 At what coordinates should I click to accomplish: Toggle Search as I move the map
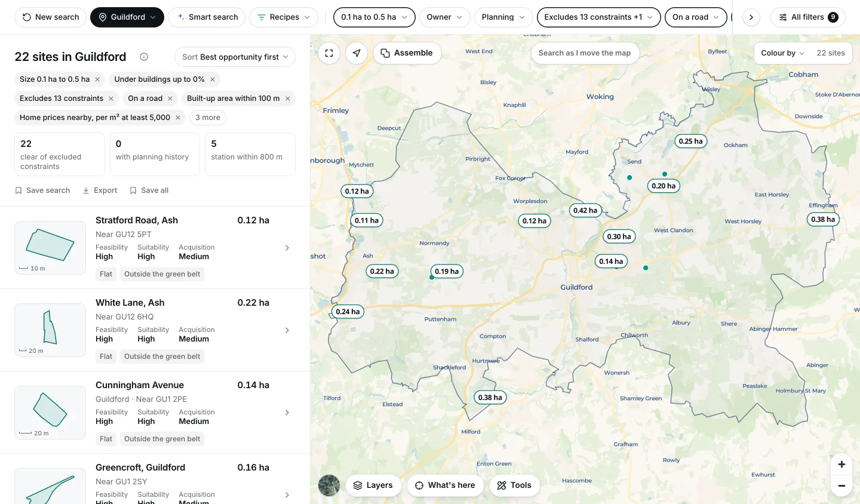[585, 53]
